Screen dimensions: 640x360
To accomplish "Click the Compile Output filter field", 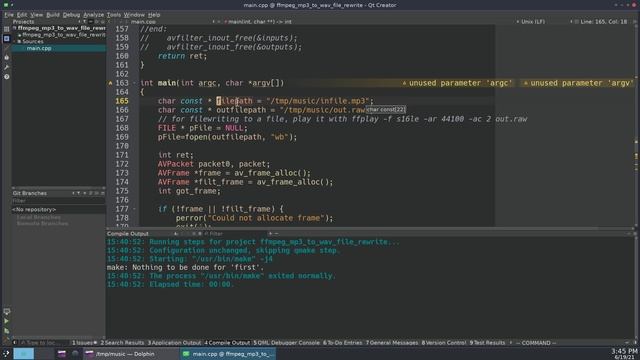I will (235, 234).
